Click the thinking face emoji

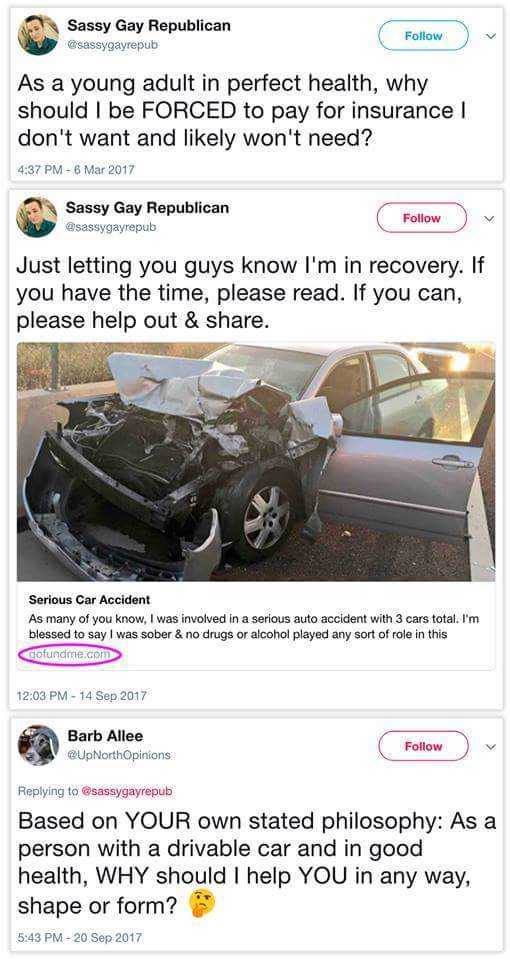click(x=200, y=903)
